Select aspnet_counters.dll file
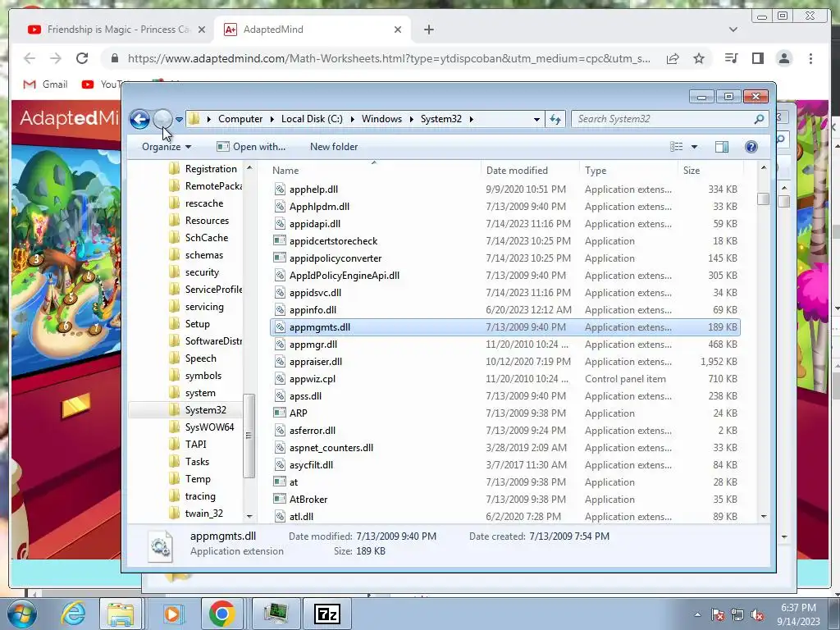Viewport: 840px width, 630px height. coord(331,448)
